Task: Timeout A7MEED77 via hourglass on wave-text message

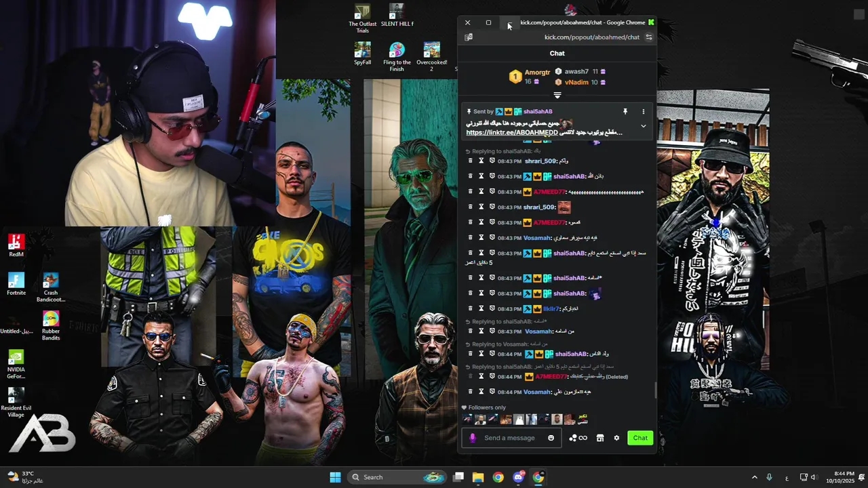Action: coord(481,192)
